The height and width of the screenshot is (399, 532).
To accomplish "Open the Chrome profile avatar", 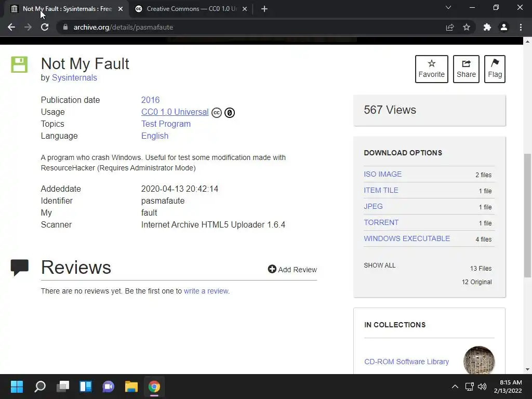I will (x=504, y=27).
